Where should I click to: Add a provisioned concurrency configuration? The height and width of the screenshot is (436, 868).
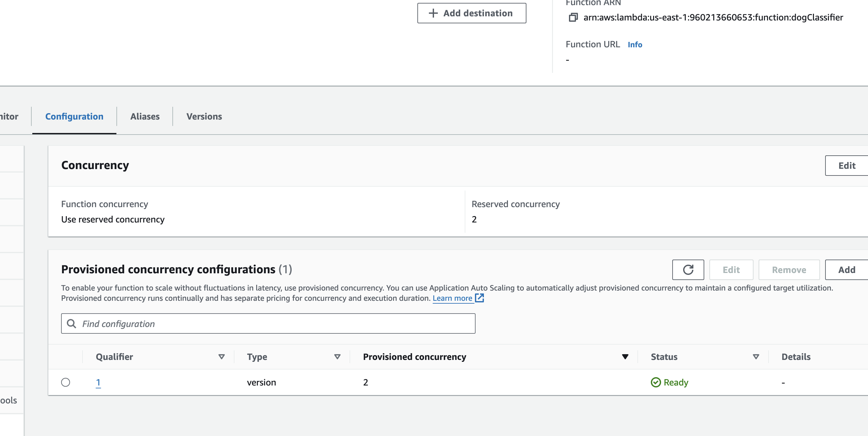click(847, 270)
